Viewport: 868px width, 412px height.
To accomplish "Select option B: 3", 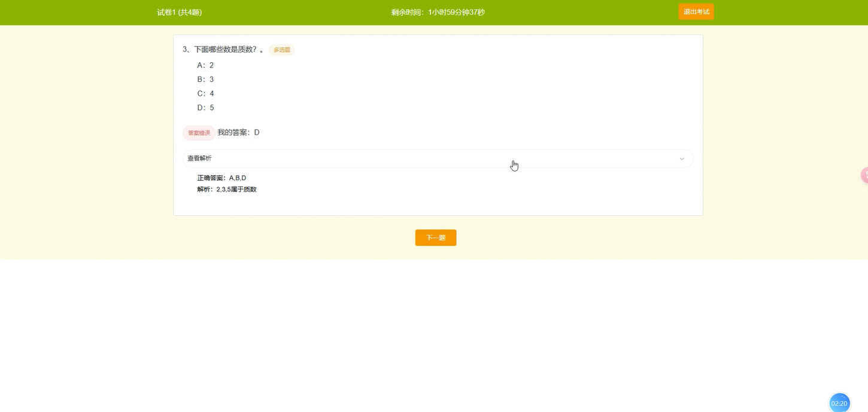I will (x=205, y=80).
